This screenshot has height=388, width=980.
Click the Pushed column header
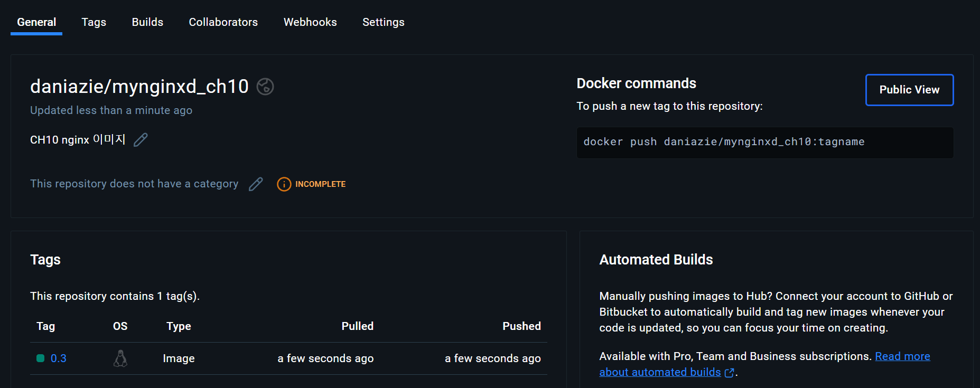(x=521, y=326)
